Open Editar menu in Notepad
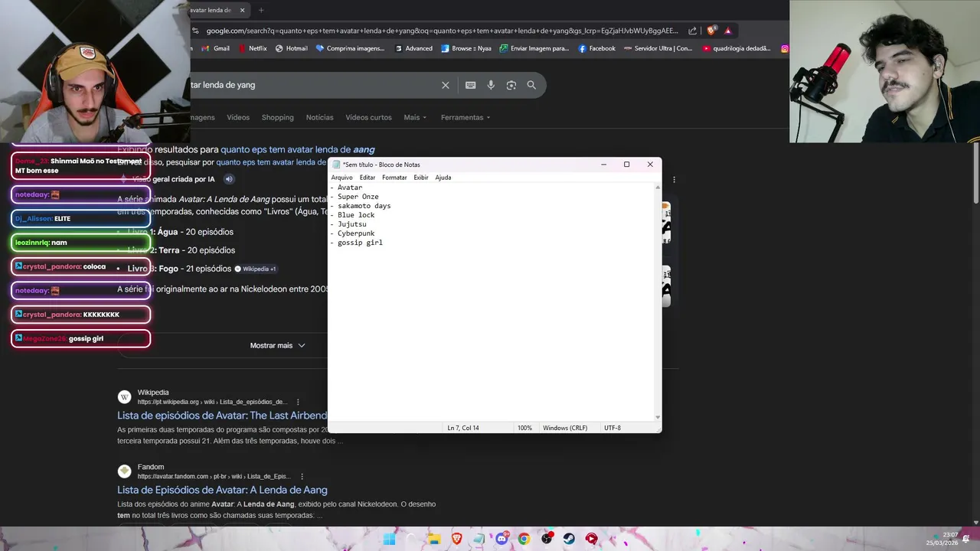The width and height of the screenshot is (980, 551). pyautogui.click(x=367, y=178)
